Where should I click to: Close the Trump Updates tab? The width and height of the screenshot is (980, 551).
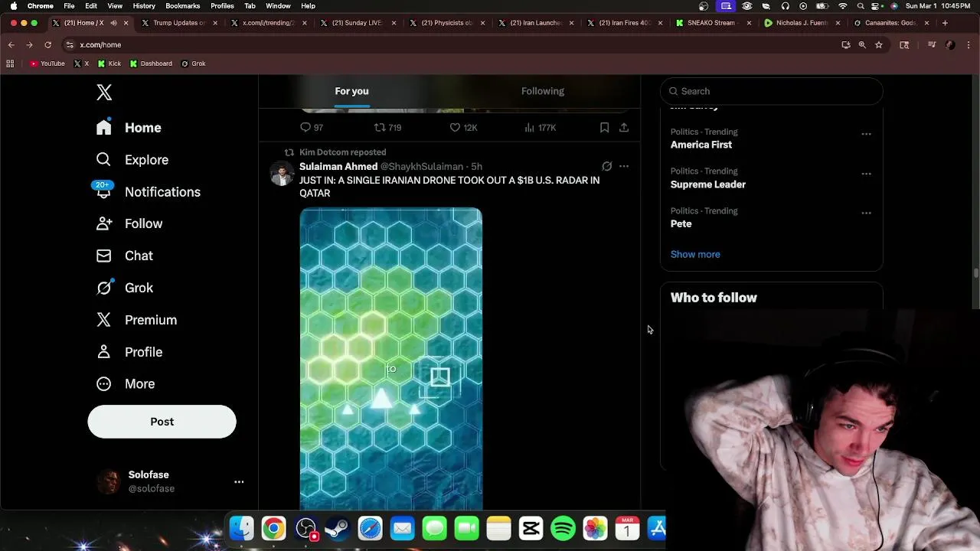pos(215,23)
